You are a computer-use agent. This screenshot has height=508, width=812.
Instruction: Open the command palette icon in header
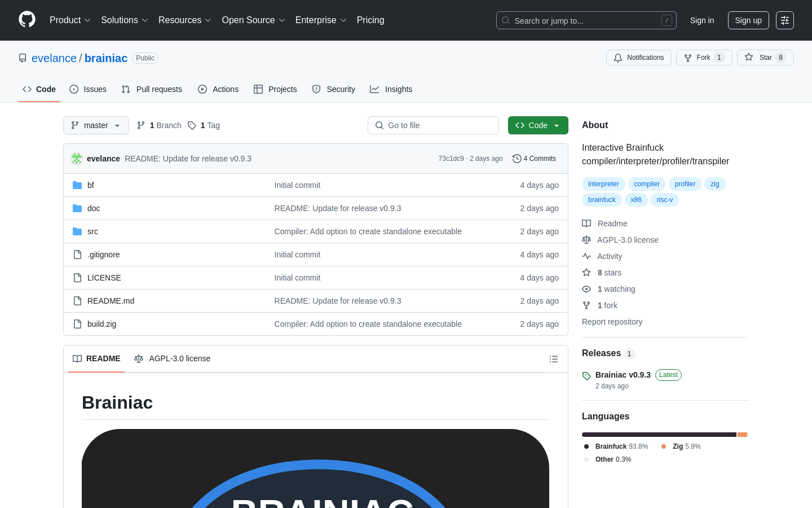pyautogui.click(x=785, y=20)
